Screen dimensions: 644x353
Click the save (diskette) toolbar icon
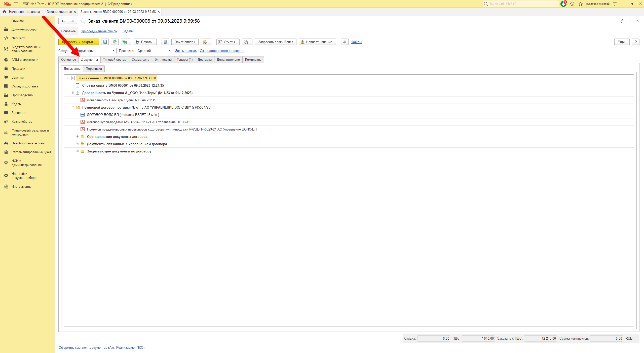click(x=105, y=42)
